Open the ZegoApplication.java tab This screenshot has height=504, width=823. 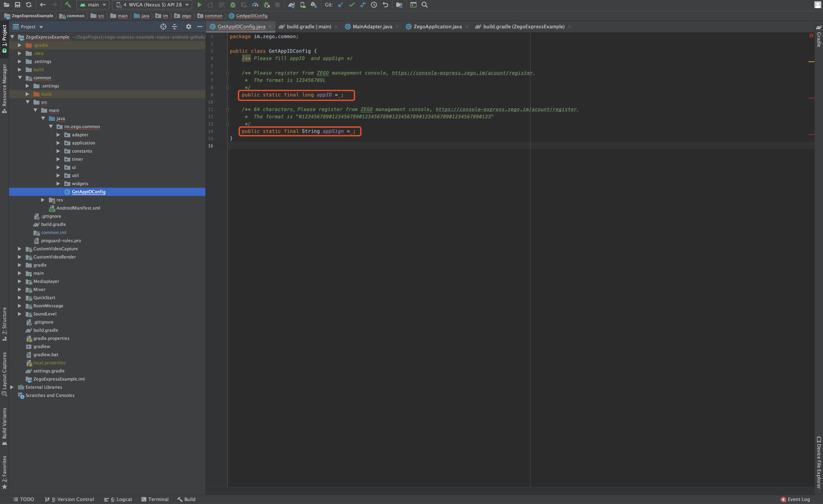click(437, 27)
